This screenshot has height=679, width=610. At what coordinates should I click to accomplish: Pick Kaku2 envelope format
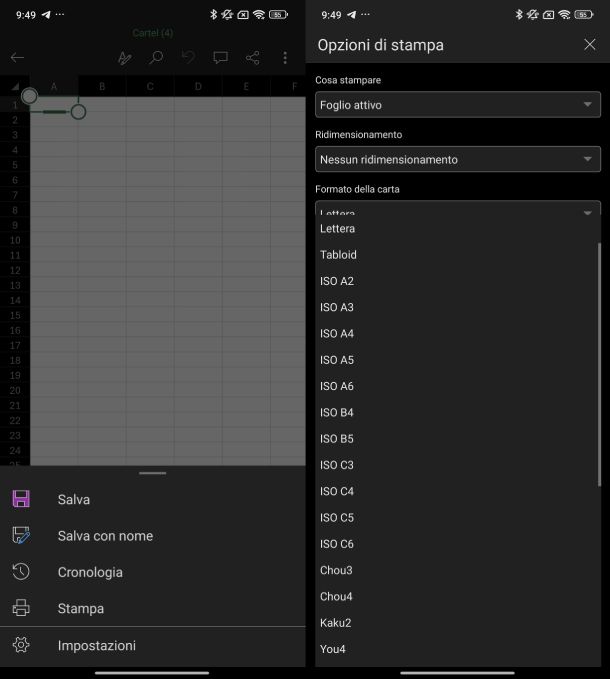click(458, 623)
